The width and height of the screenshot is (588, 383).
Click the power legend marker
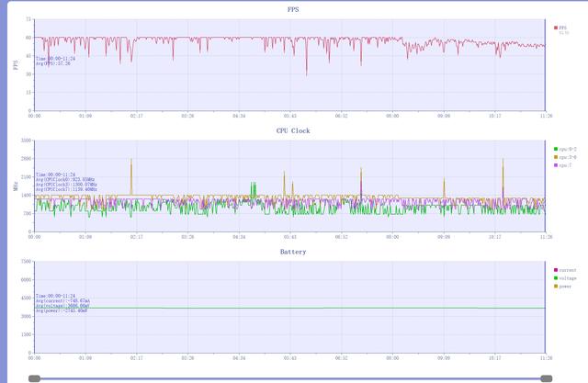[556, 286]
